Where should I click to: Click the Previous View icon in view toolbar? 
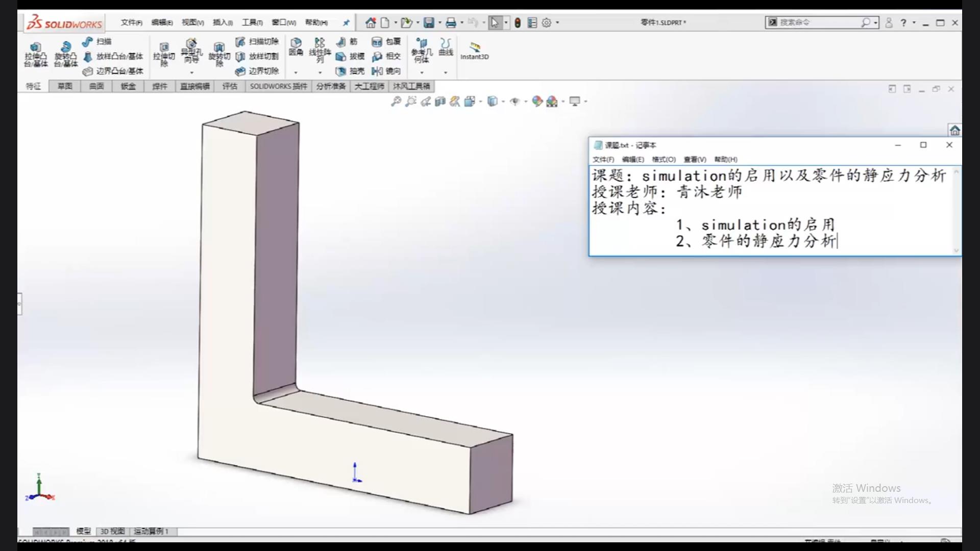click(x=425, y=102)
